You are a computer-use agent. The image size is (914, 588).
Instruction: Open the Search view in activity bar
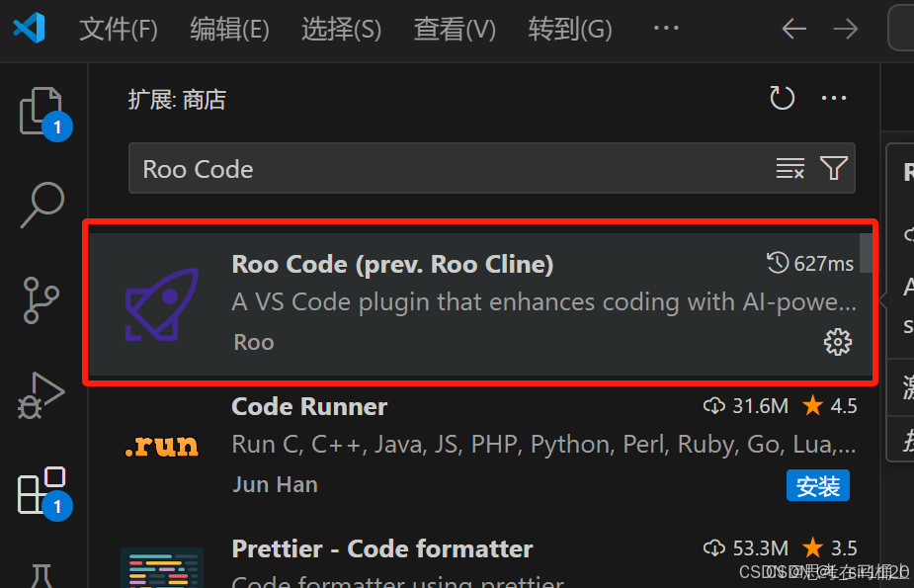coord(42,206)
